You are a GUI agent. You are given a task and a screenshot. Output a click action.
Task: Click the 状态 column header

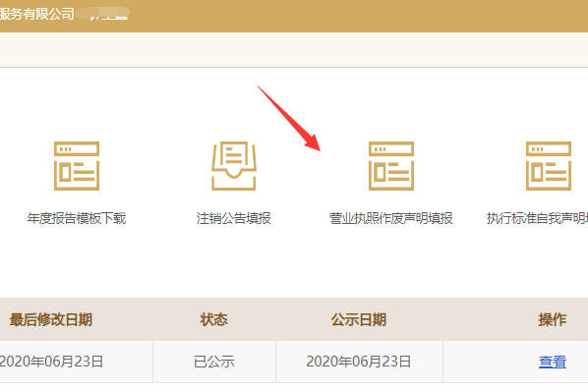click(213, 319)
